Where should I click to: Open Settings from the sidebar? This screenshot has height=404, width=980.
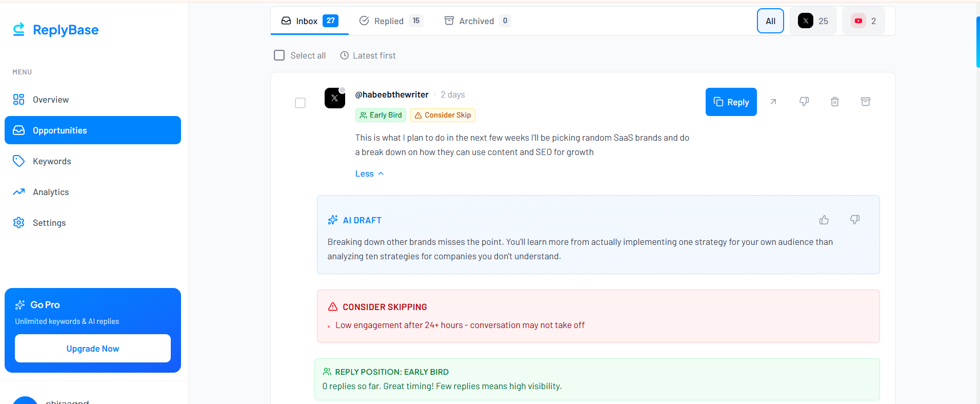(93, 223)
